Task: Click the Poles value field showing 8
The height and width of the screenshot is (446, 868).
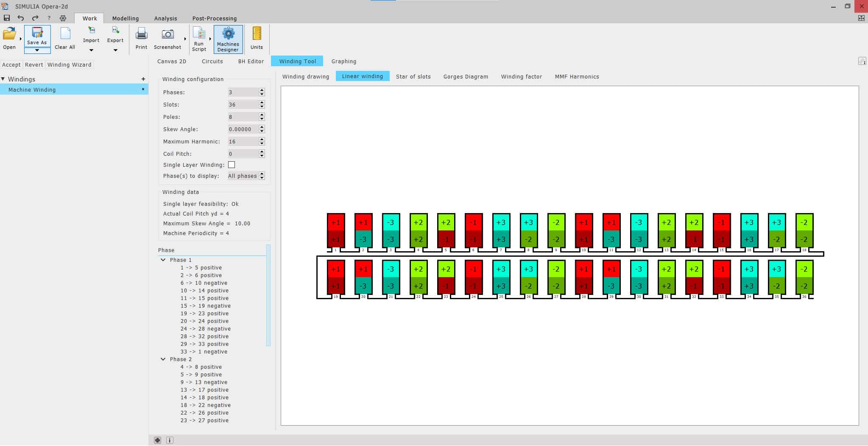Action: point(243,117)
